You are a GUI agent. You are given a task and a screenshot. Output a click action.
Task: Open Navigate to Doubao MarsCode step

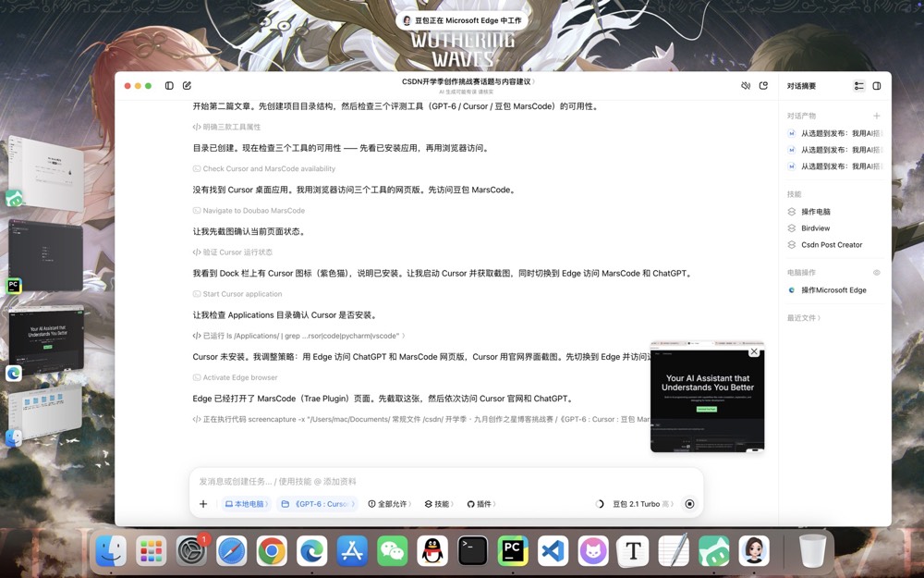click(x=248, y=211)
